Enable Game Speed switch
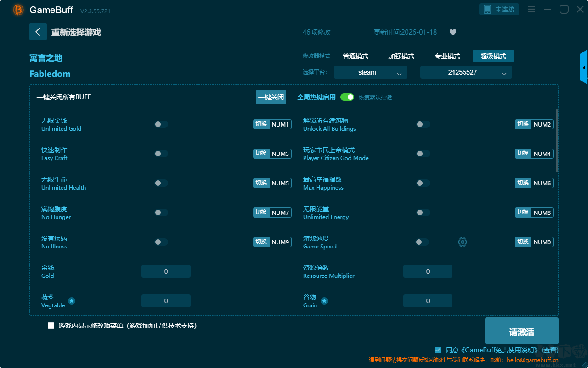This screenshot has height=368, width=588. point(422,242)
